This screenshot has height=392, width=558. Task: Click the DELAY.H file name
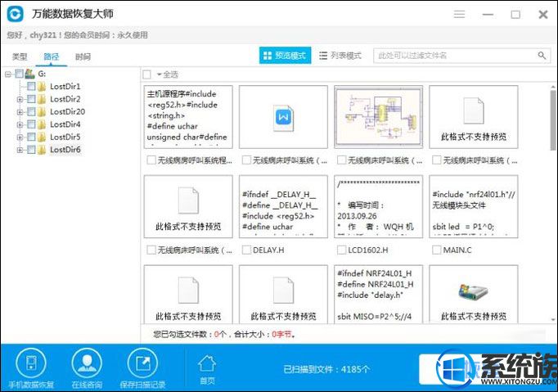click(268, 250)
